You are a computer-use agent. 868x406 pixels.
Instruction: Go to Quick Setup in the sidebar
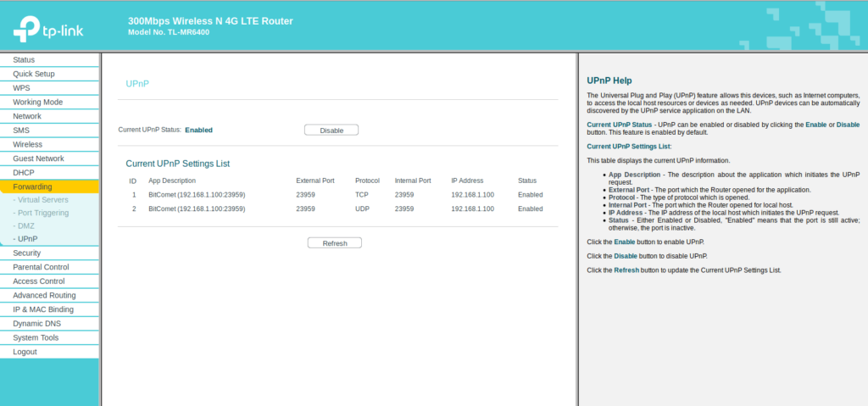pos(34,74)
